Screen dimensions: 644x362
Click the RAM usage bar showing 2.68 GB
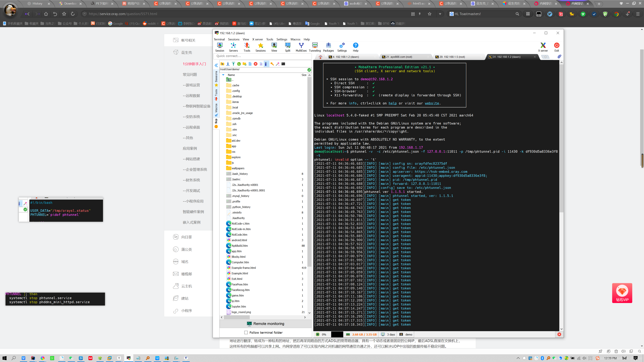tap(364, 334)
